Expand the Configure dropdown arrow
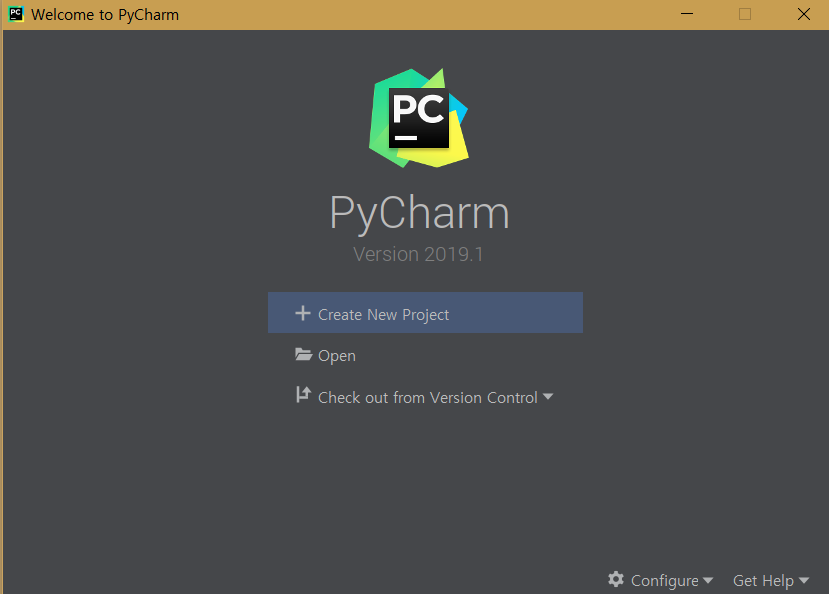Screen dimensions: 829x594 (708, 580)
